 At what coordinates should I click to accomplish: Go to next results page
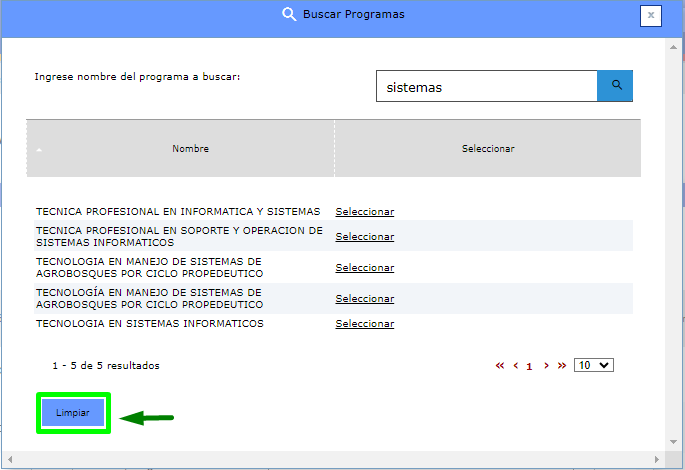pos(546,366)
